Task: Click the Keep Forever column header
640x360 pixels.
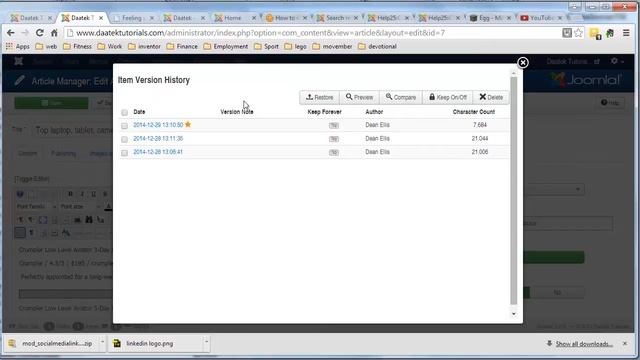Action: [x=324, y=111]
